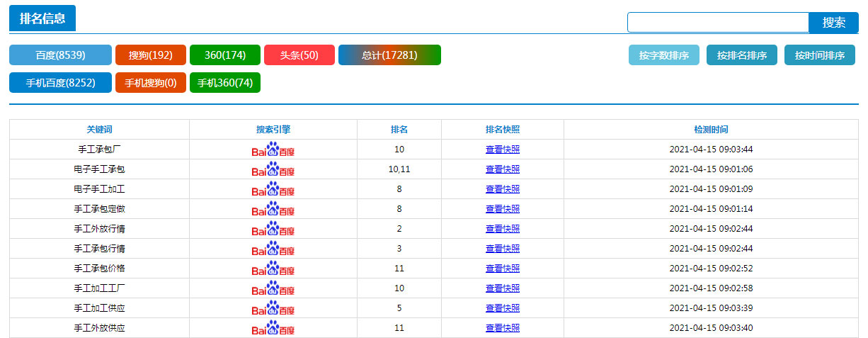Viewport: 868px width, 338px height.
Task: Sort with 按字数排序 button
Action: (x=664, y=55)
